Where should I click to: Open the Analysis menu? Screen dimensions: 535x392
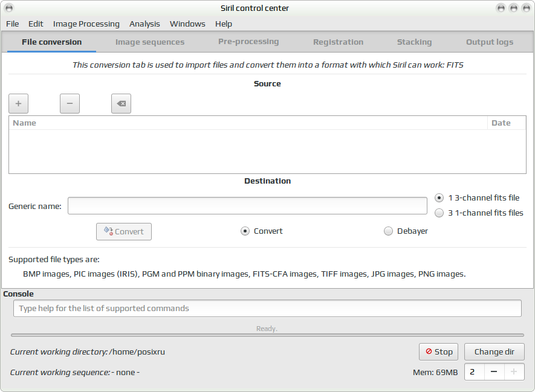click(x=144, y=24)
